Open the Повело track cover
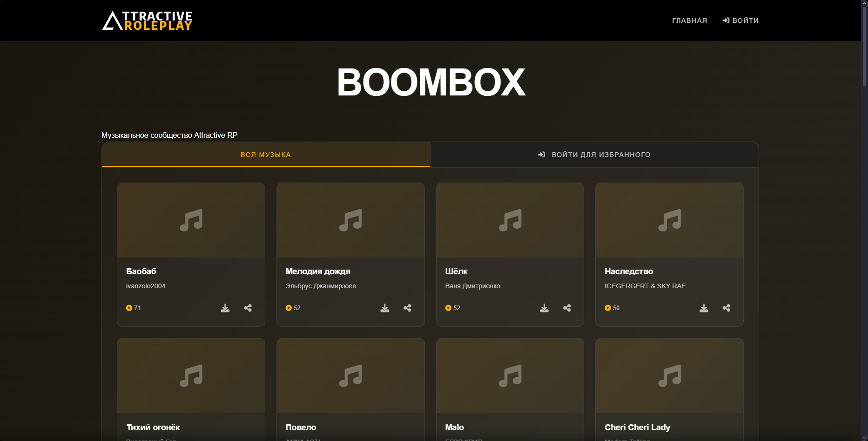Image resolution: width=868 pixels, height=441 pixels. pyautogui.click(x=350, y=376)
